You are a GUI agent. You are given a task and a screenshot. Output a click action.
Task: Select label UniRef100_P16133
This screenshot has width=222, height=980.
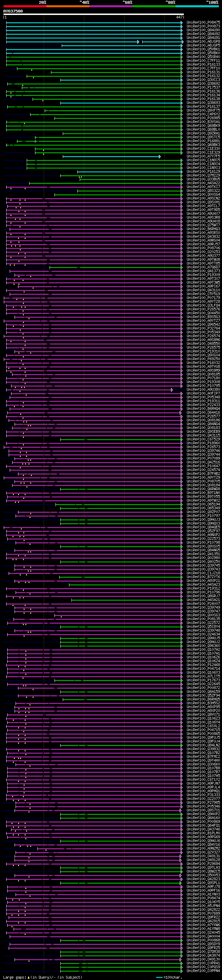(x=203, y=64)
